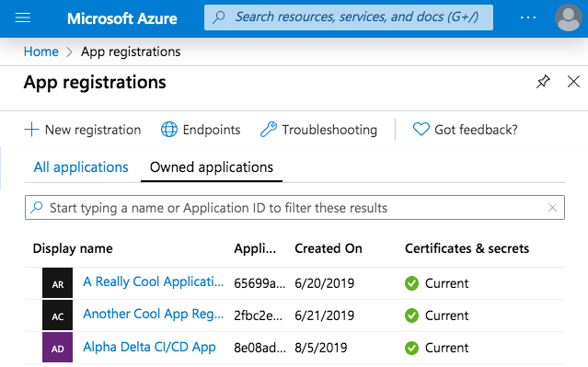Click the Microsoft Azure logo text
The image size is (588, 367).
[121, 18]
